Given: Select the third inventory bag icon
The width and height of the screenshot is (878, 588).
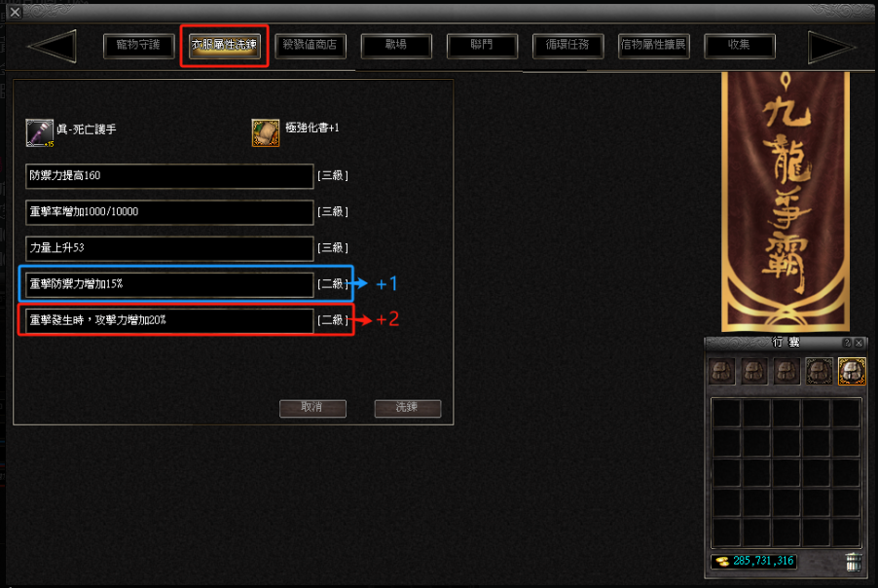Looking at the screenshot, I should [x=787, y=371].
